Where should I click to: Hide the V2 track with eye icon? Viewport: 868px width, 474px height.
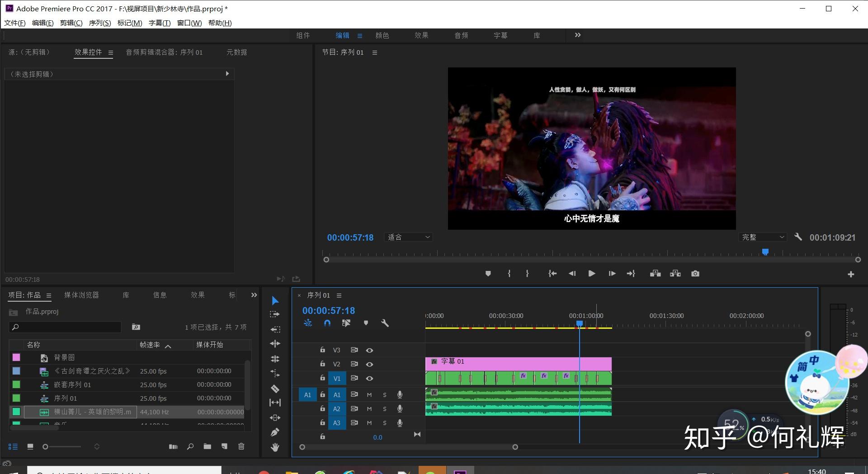pos(369,364)
